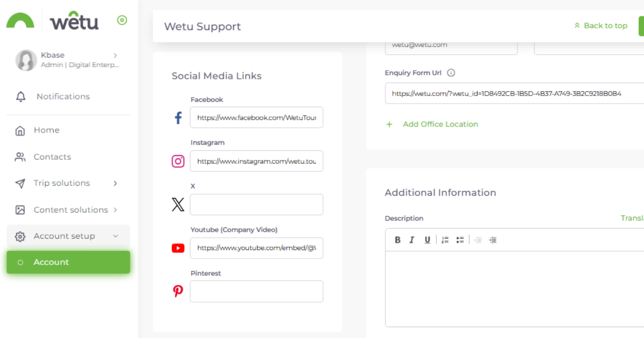Jump using Back to top link
The width and height of the screenshot is (644, 338).
(x=601, y=26)
